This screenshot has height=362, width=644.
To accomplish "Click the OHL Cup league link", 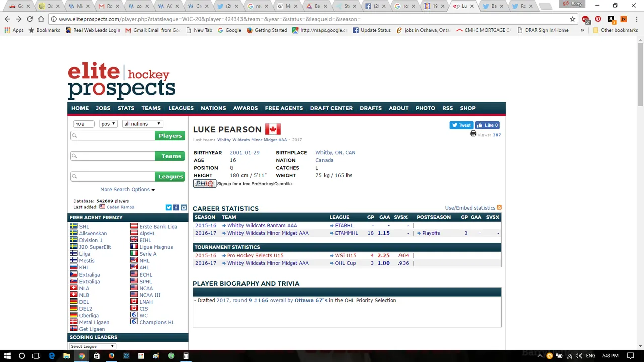I will [345, 263].
